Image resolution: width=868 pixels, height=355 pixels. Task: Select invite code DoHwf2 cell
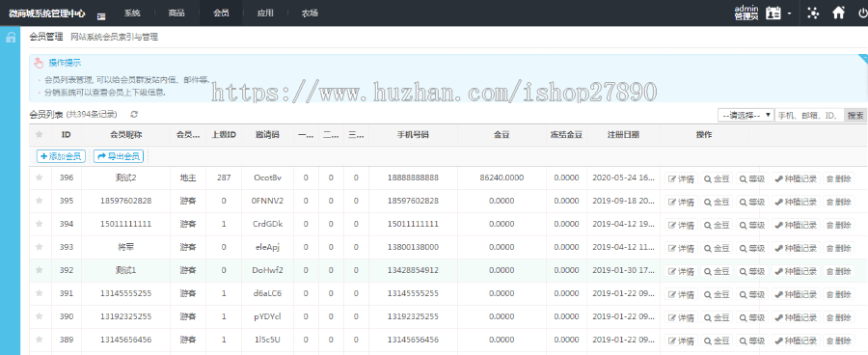click(267, 270)
